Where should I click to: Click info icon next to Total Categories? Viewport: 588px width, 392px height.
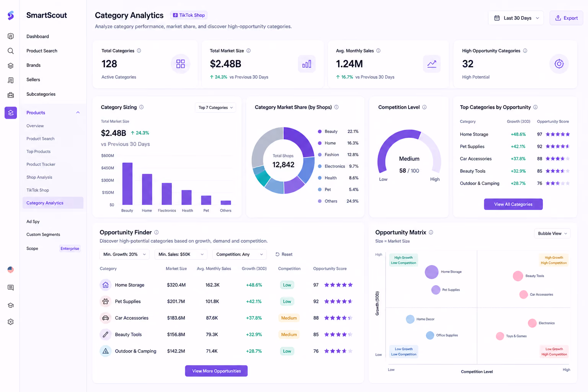click(139, 51)
